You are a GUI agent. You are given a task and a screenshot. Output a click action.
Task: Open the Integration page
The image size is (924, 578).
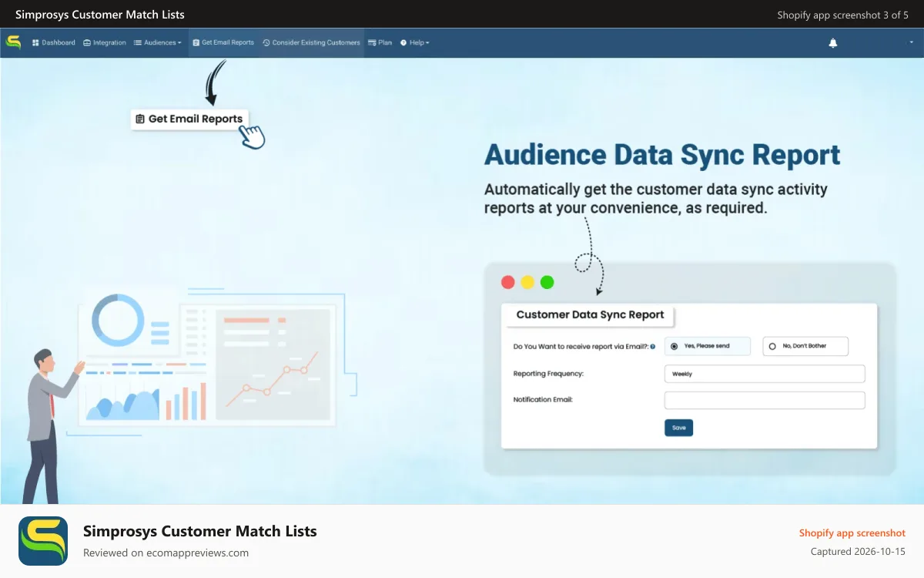pyautogui.click(x=105, y=42)
